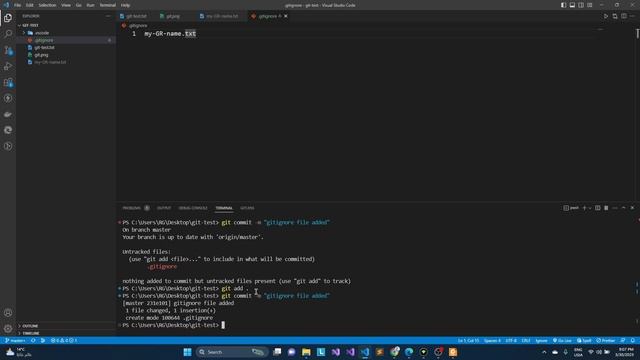Close the .gitignore editor tab
This screenshot has height=360, width=640.
coord(286,16)
